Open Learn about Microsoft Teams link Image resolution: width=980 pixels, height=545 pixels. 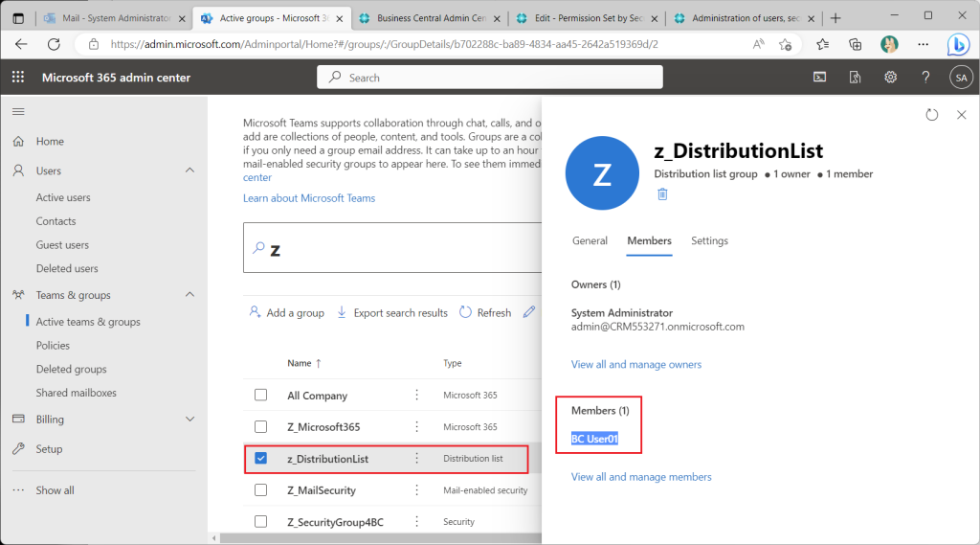coord(309,197)
